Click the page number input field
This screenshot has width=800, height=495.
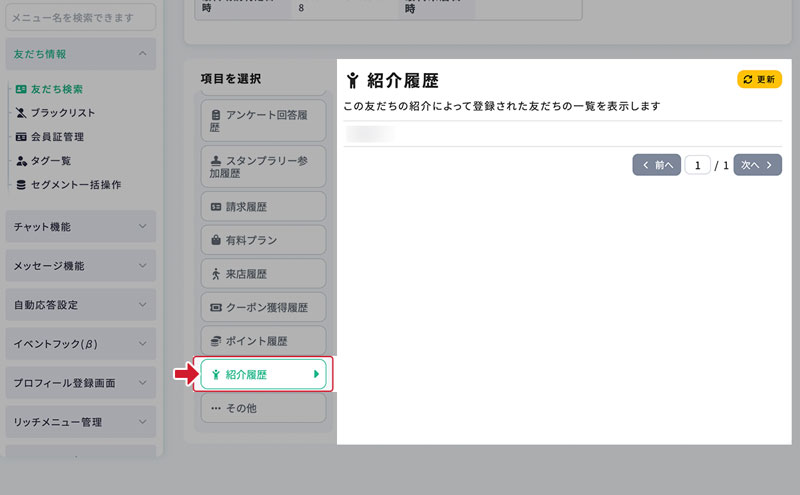pos(697,165)
